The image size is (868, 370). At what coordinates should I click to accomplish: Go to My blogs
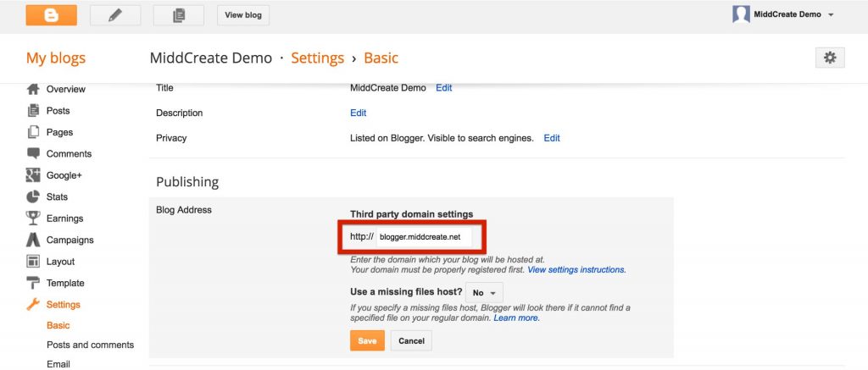[x=56, y=58]
